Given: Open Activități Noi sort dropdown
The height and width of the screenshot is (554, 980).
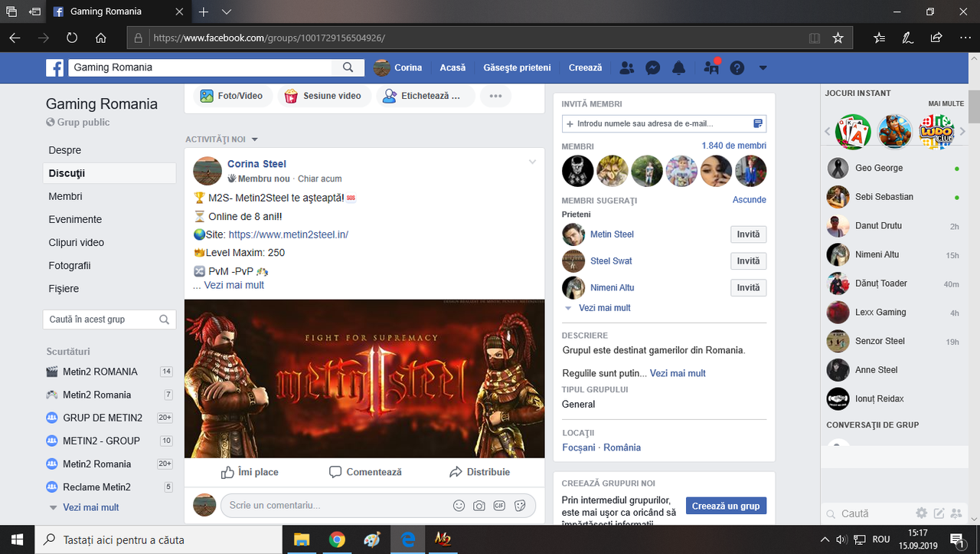Looking at the screenshot, I should coord(222,139).
